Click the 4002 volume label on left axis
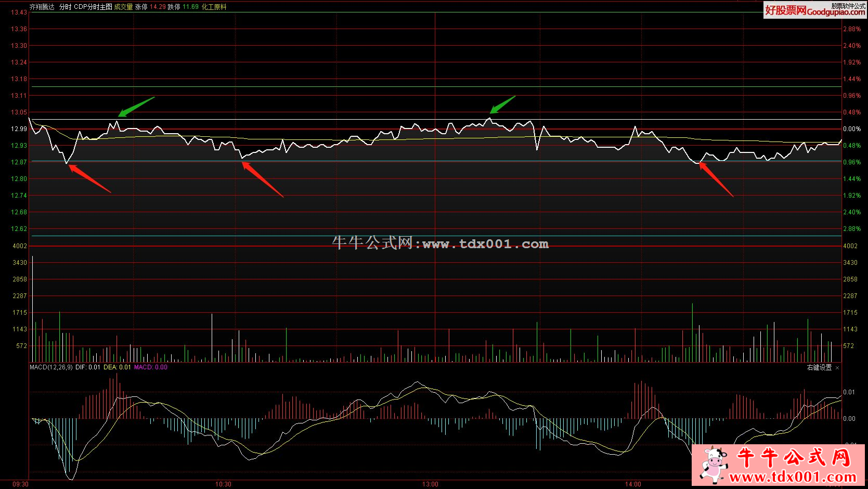The width and height of the screenshot is (868, 489). (x=20, y=246)
